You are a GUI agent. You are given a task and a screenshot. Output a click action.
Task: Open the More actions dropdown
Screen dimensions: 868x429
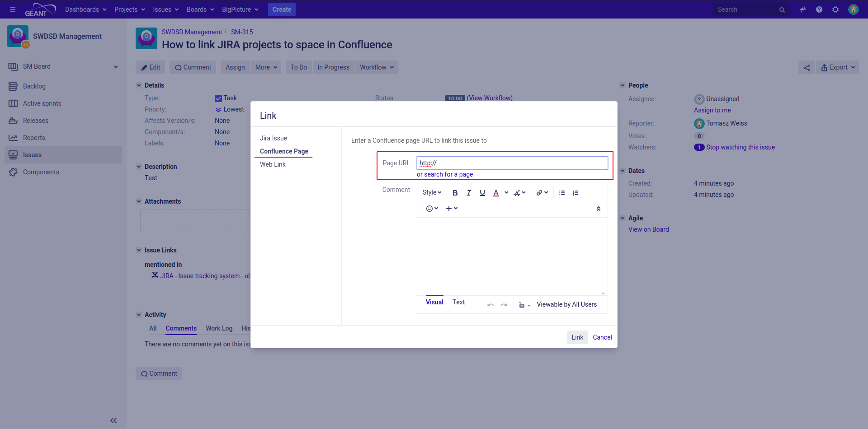[266, 67]
